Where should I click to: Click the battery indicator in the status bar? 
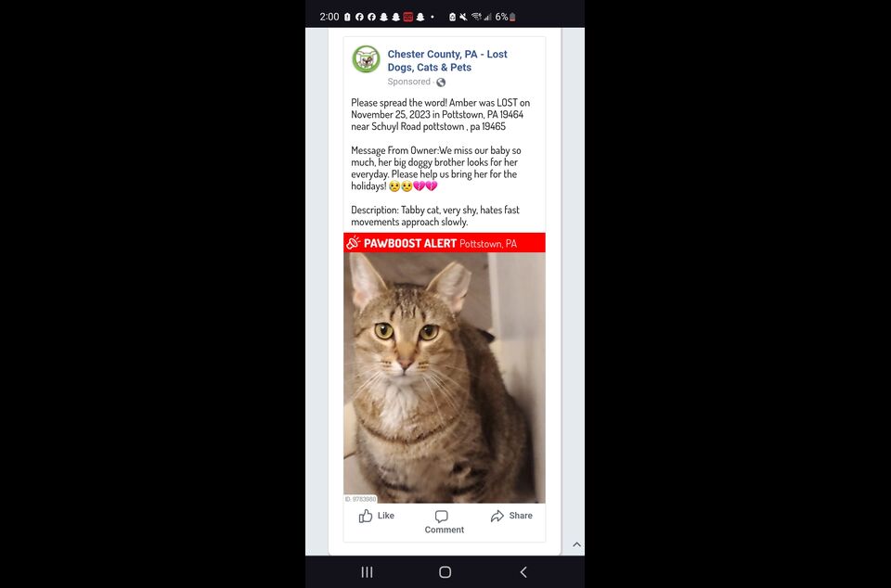tap(512, 17)
